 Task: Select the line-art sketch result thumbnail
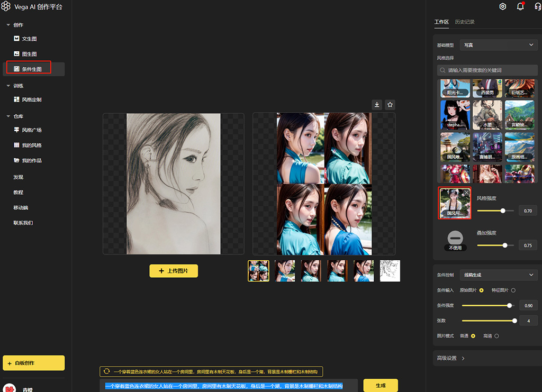(390, 271)
